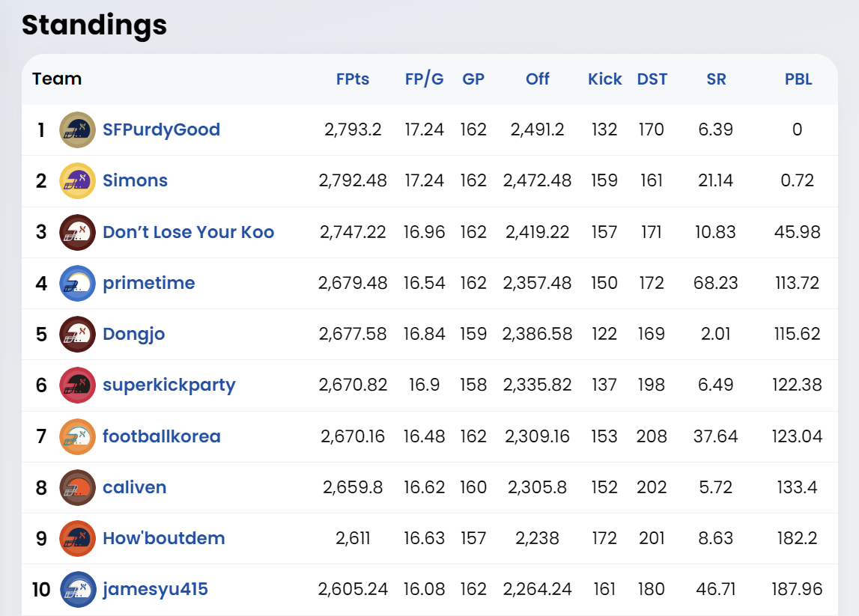This screenshot has height=616, width=859.
Task: Click primetime team helmet avatar
Action: coord(77,283)
